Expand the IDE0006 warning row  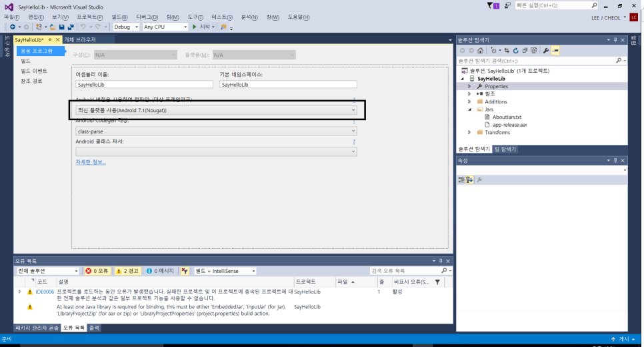19,292
